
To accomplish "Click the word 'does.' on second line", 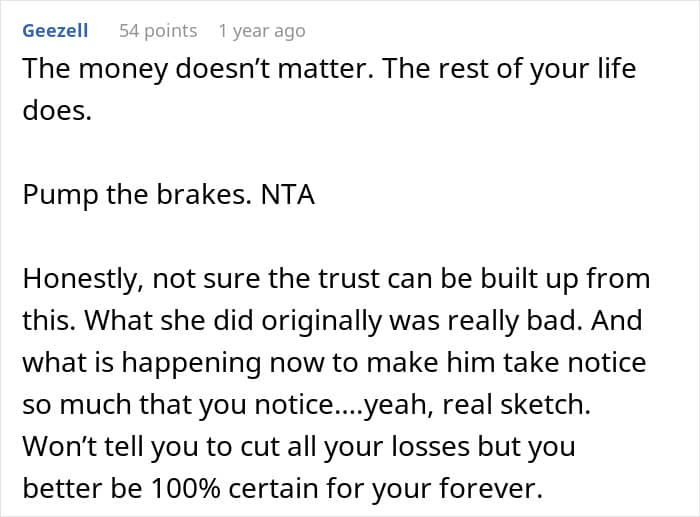I will [x=57, y=110].
